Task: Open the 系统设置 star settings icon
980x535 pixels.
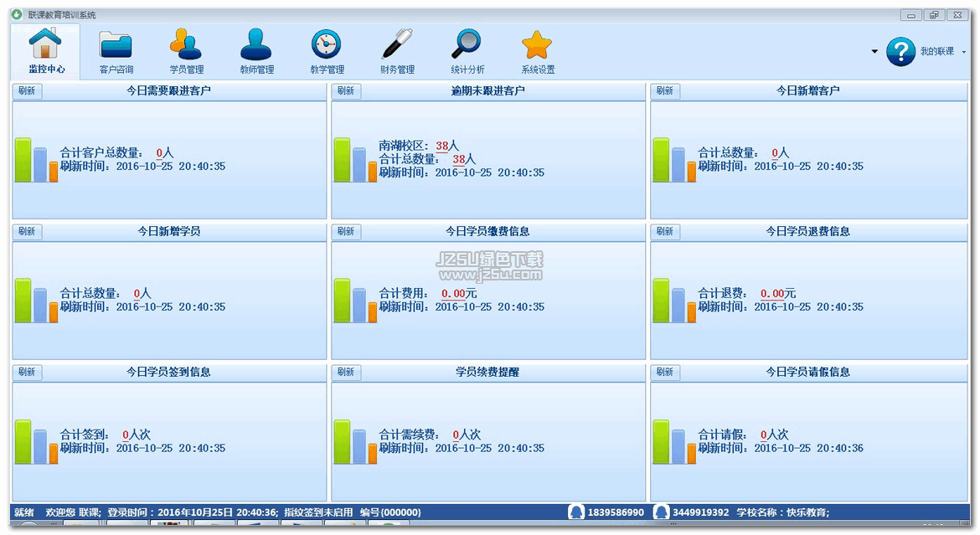Action: click(x=536, y=50)
